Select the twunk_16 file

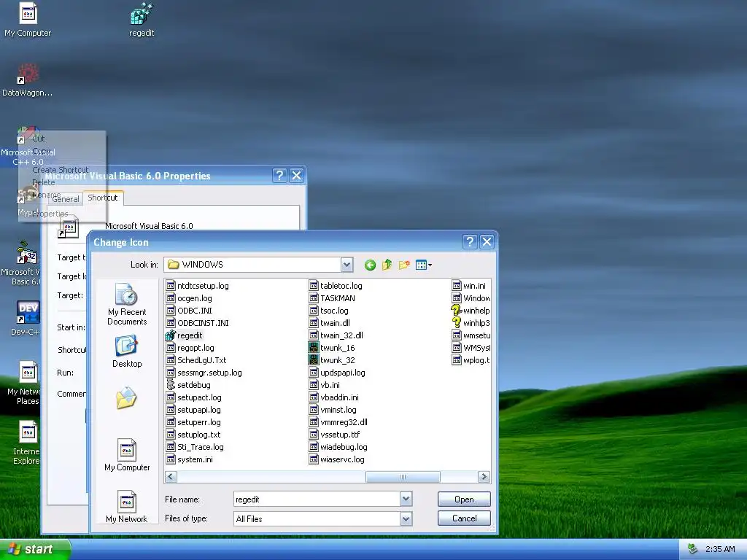[332, 348]
